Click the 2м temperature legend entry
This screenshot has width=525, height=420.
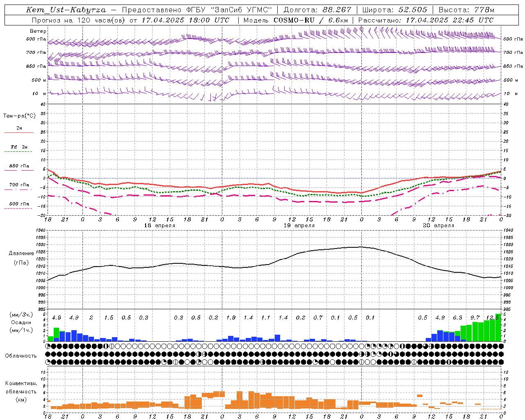[19, 128]
